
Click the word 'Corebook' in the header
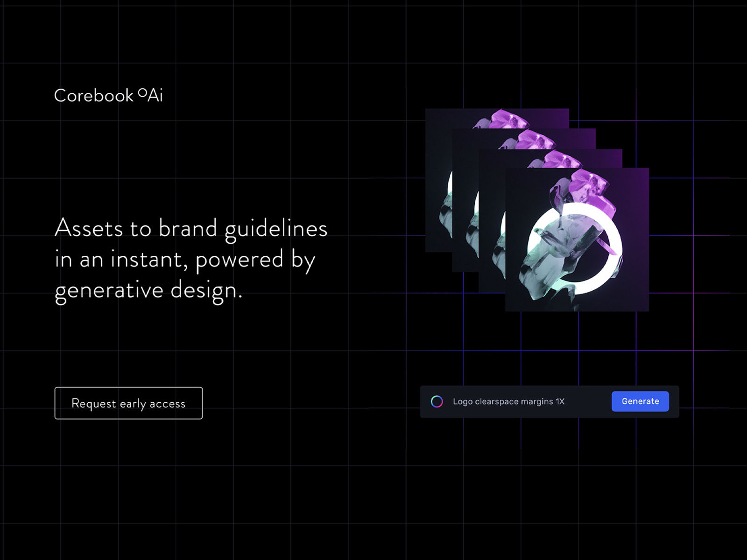pos(94,96)
